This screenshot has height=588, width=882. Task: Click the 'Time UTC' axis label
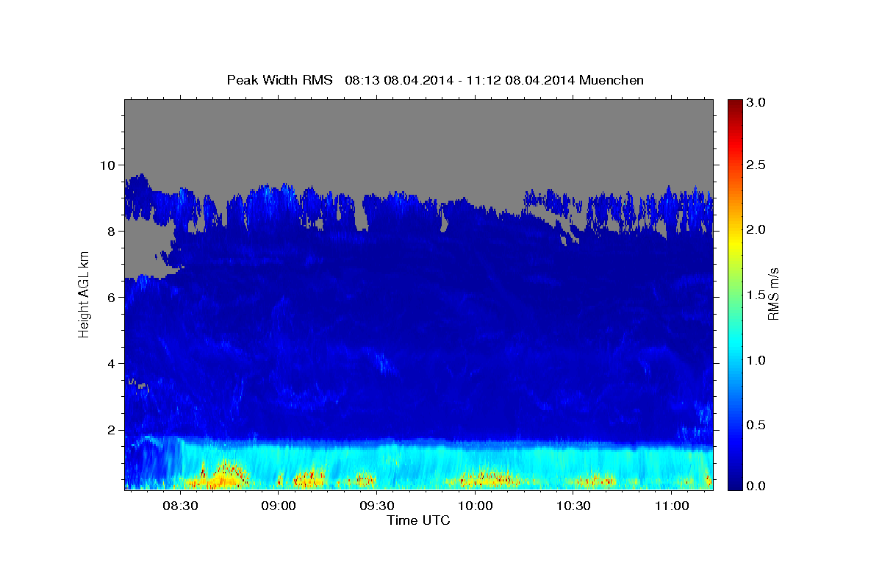[418, 520]
